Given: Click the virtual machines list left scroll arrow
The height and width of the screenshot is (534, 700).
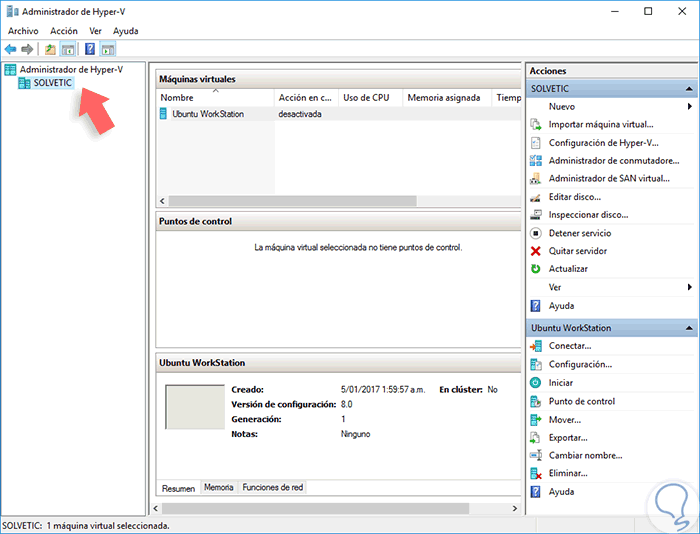Looking at the screenshot, I should pyautogui.click(x=162, y=201).
